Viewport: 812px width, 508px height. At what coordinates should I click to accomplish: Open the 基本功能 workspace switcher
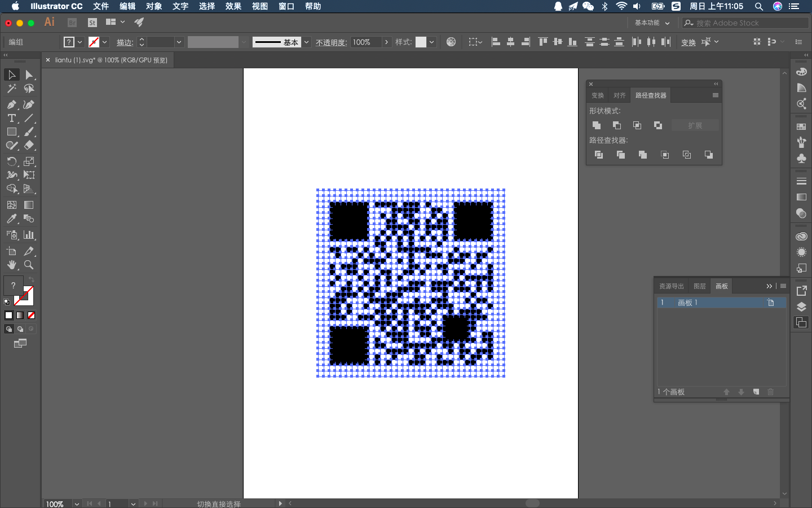click(652, 23)
